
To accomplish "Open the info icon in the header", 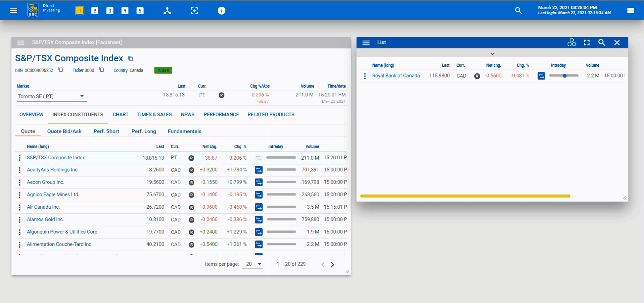I will point(221,11).
